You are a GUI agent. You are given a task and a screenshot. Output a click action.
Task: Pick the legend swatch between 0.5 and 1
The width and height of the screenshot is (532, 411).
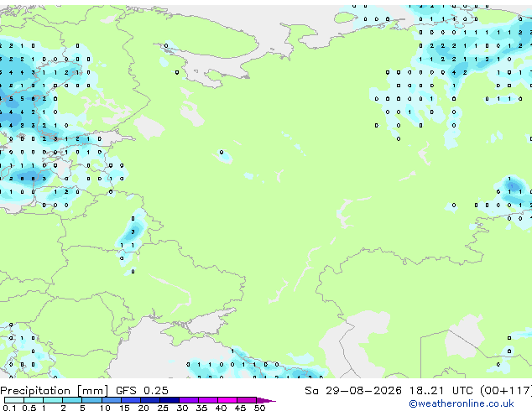click(34, 400)
